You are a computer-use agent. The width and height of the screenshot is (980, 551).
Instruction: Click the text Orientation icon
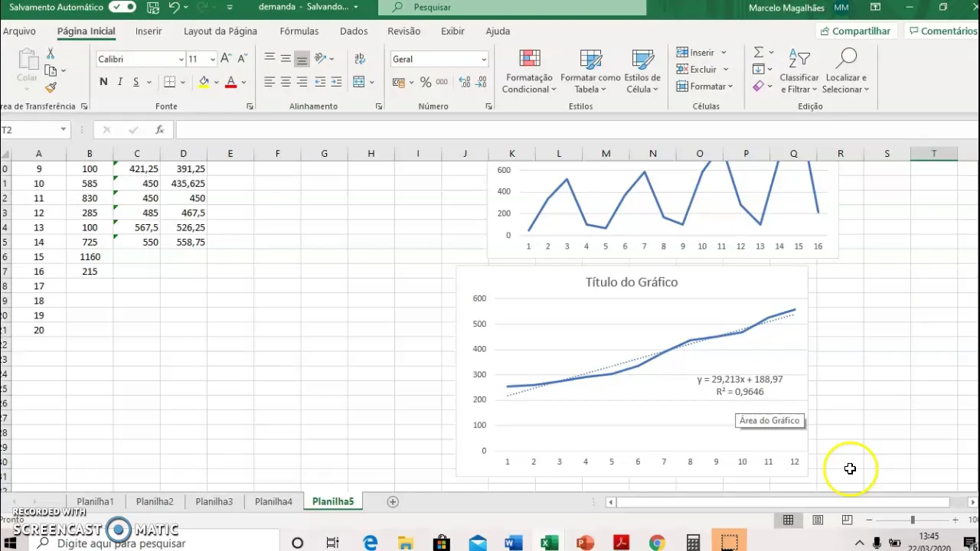point(321,59)
